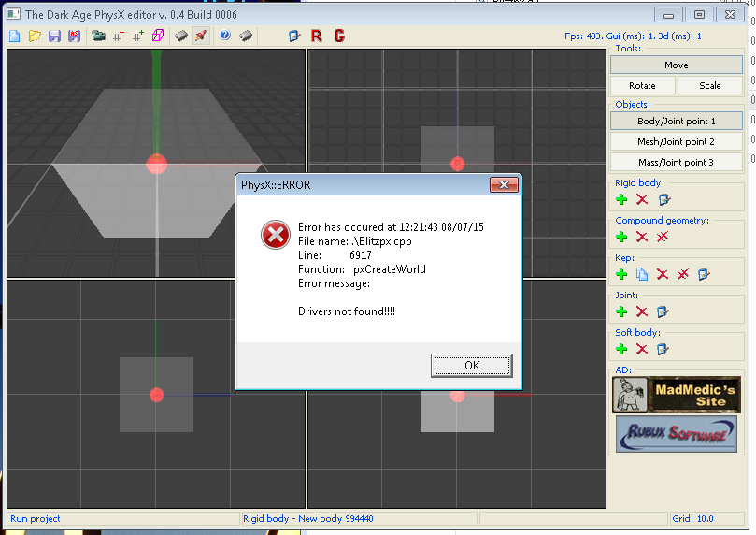The image size is (756, 535).
Task: Edit soft body properties icon
Action: pos(663,349)
